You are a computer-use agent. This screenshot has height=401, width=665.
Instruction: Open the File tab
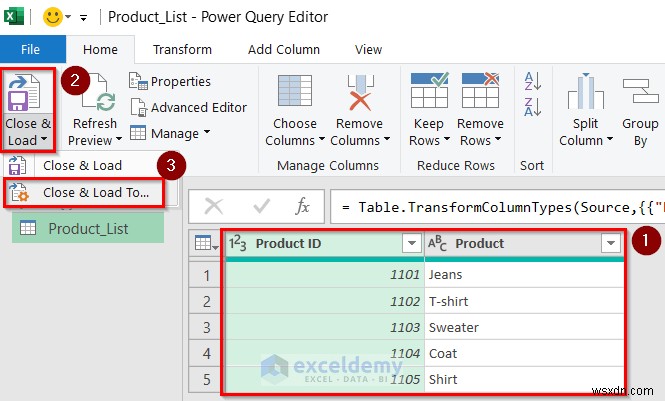(x=31, y=50)
